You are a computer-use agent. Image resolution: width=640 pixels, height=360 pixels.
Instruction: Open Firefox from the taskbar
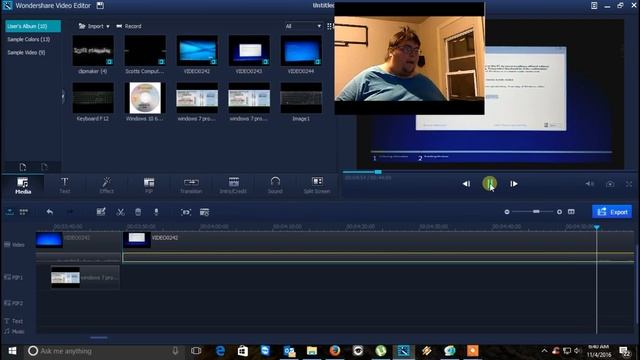pyautogui.click(x=335, y=351)
